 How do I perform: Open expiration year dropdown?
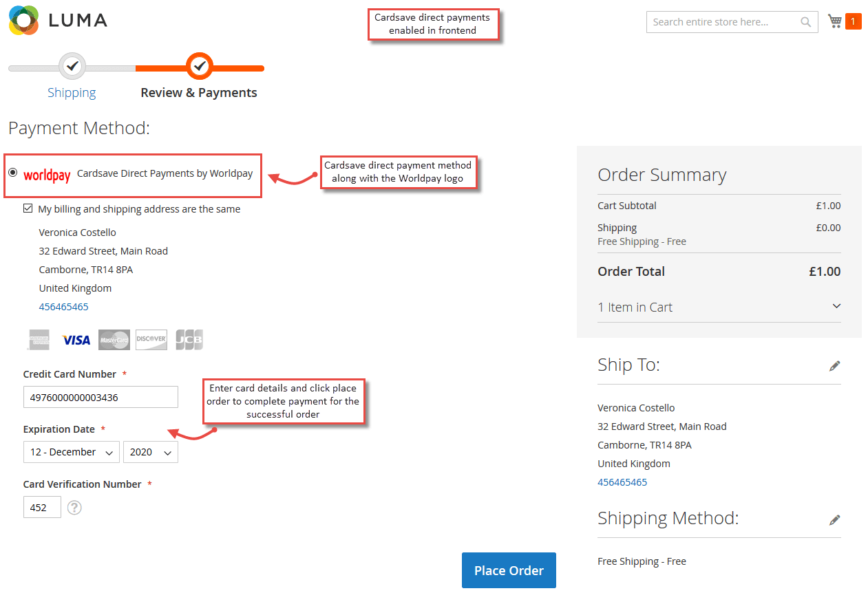pyautogui.click(x=151, y=452)
